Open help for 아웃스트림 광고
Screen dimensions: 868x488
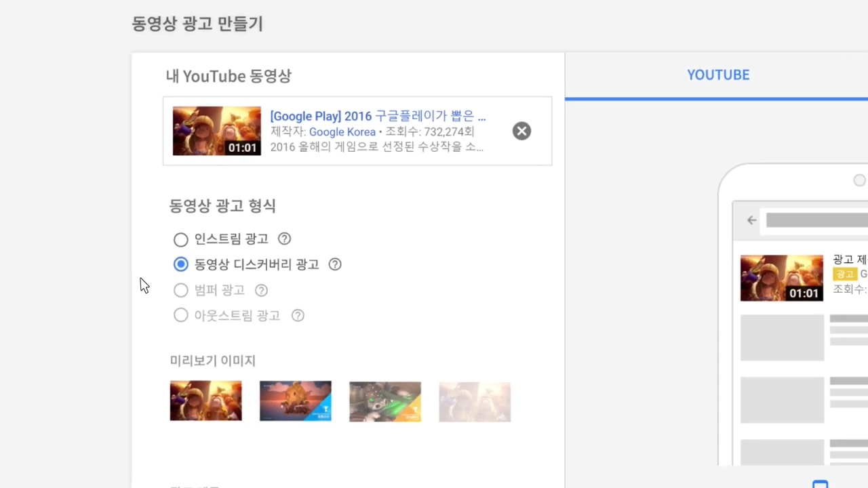pyautogui.click(x=298, y=315)
